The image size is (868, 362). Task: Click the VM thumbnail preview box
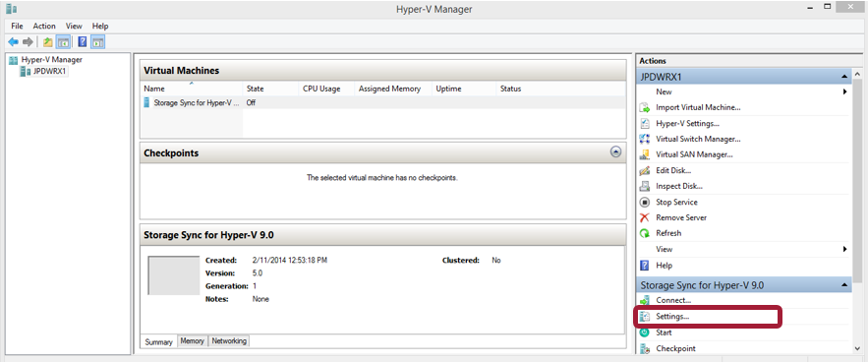[174, 275]
